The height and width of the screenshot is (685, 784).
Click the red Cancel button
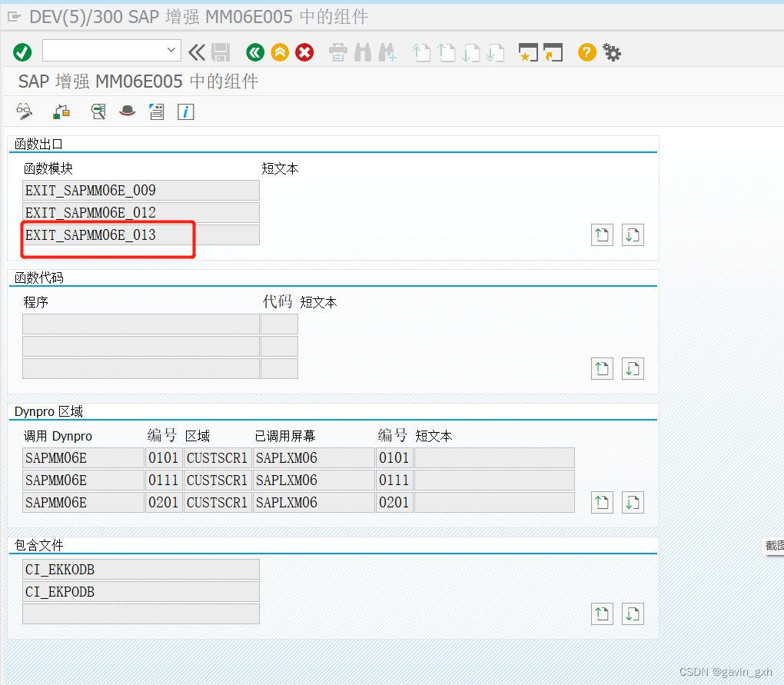point(304,52)
